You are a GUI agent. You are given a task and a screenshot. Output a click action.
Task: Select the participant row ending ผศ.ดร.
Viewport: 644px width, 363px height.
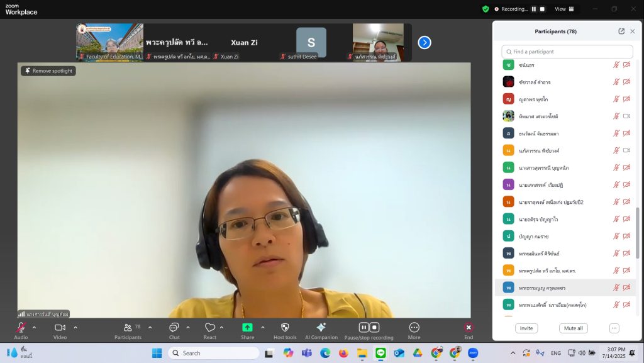point(565,270)
